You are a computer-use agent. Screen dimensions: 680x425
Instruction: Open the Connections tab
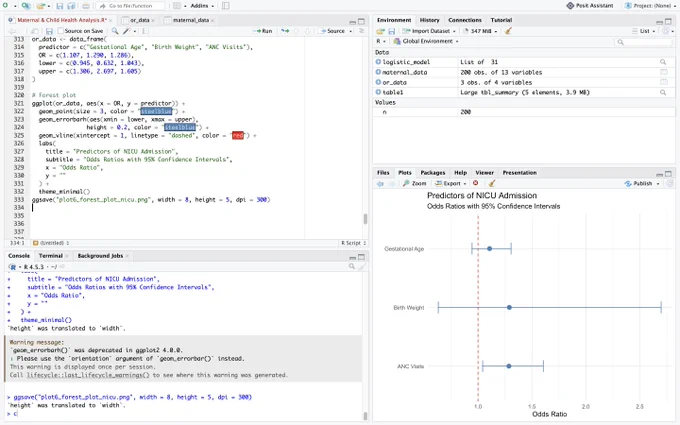click(465, 20)
